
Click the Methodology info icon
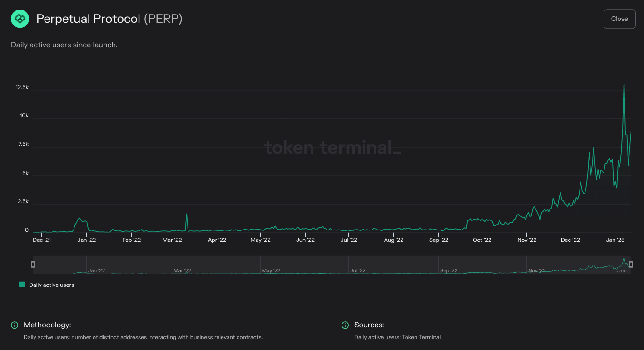[x=14, y=325]
